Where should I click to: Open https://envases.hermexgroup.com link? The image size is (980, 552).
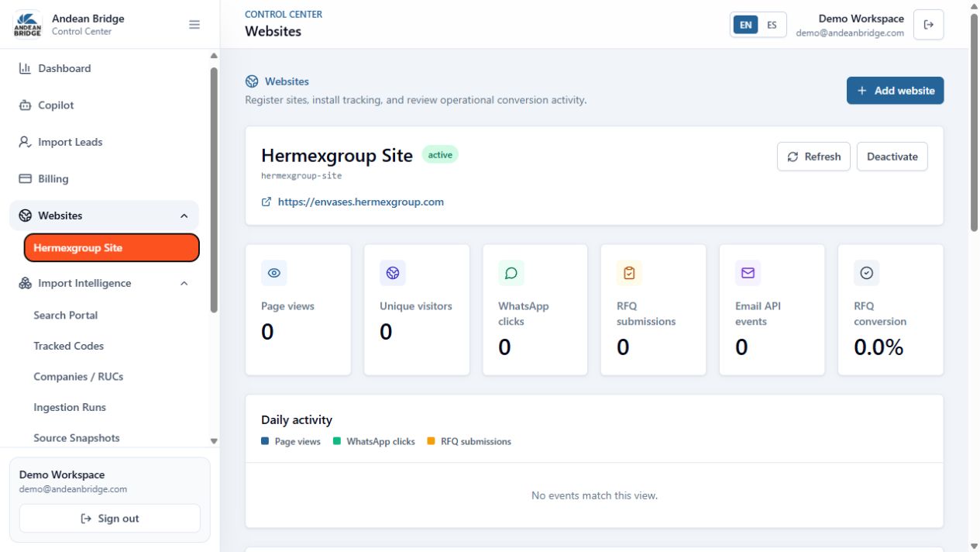click(x=361, y=202)
